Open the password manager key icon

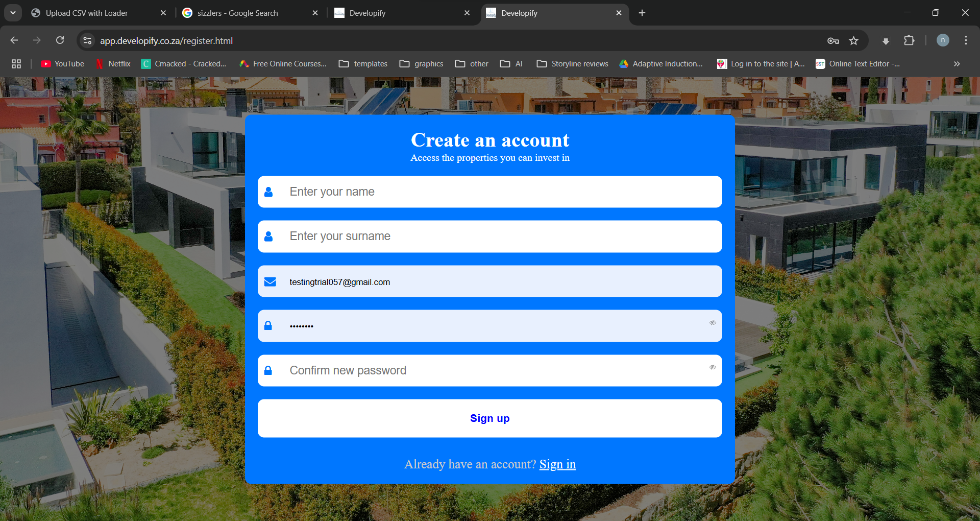833,41
